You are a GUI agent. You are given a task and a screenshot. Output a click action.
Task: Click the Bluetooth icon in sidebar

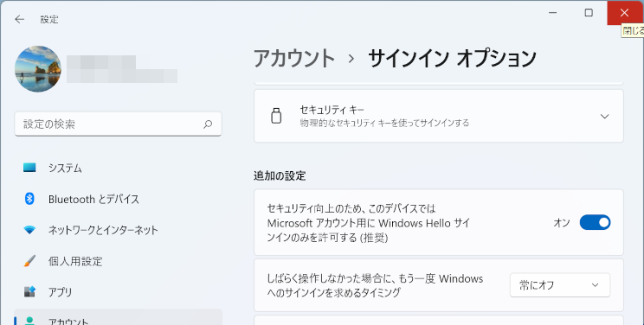pos(29,199)
